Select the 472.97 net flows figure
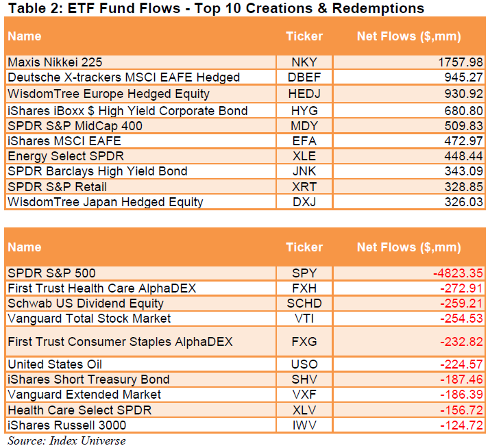Viewport: 490px width, 448px height. pos(463,141)
